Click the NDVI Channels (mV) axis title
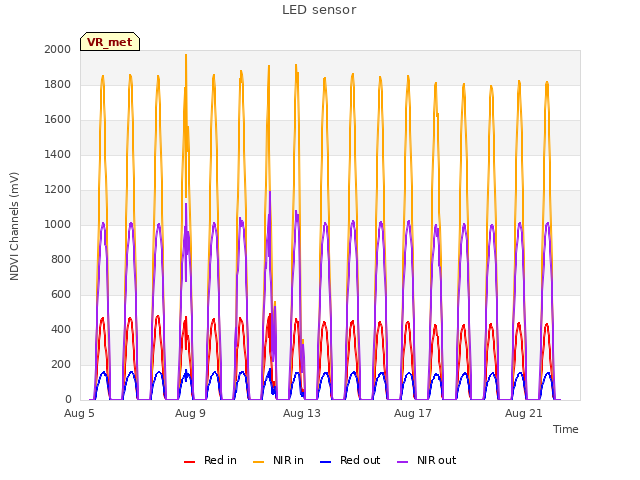Screen dimensions: 640x480 pos(14,226)
